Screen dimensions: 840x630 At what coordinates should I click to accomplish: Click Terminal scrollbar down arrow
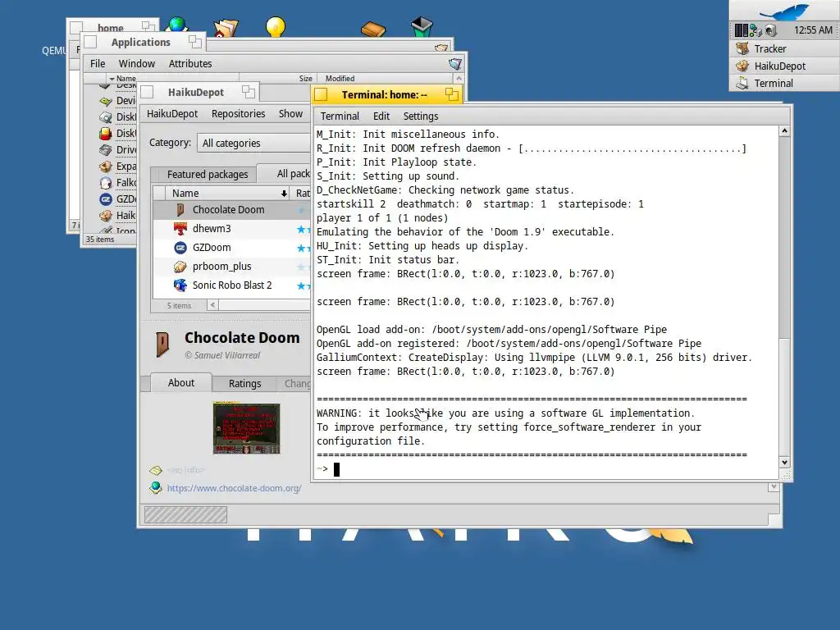click(x=784, y=463)
